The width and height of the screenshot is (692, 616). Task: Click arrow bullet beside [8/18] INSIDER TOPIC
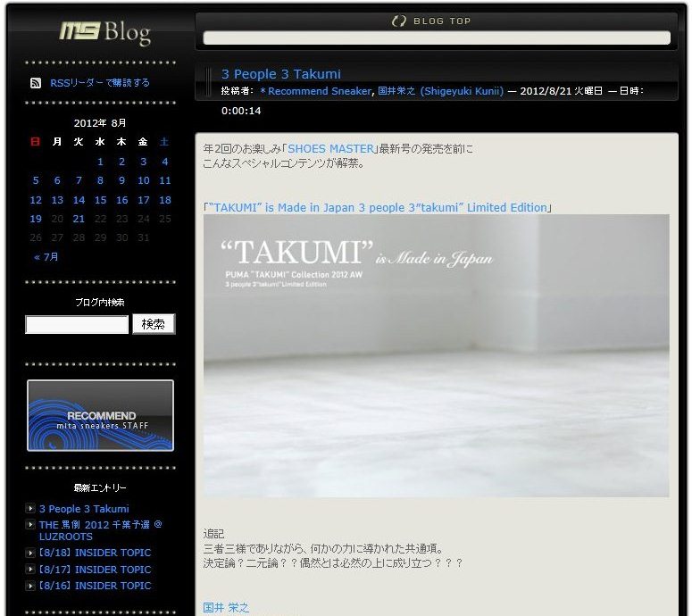pyautogui.click(x=30, y=553)
